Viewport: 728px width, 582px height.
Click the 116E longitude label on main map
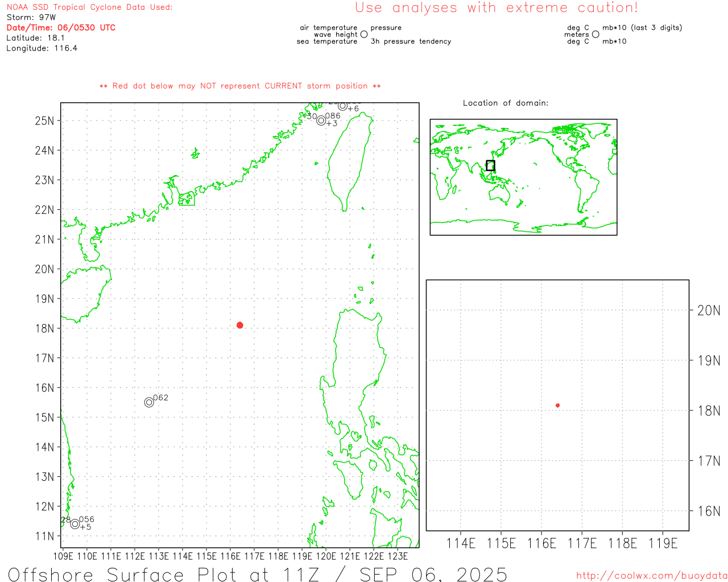(x=230, y=556)
